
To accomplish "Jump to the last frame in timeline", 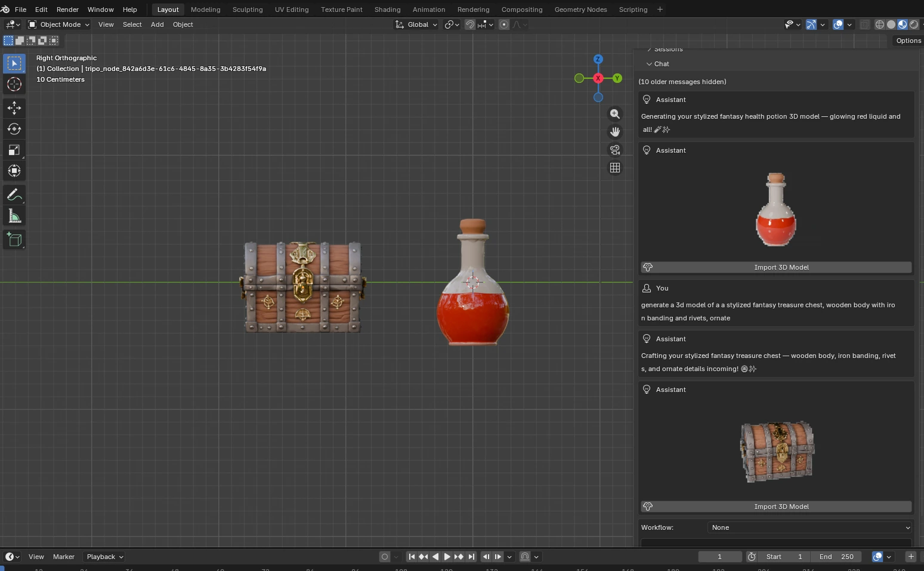I will 471,557.
